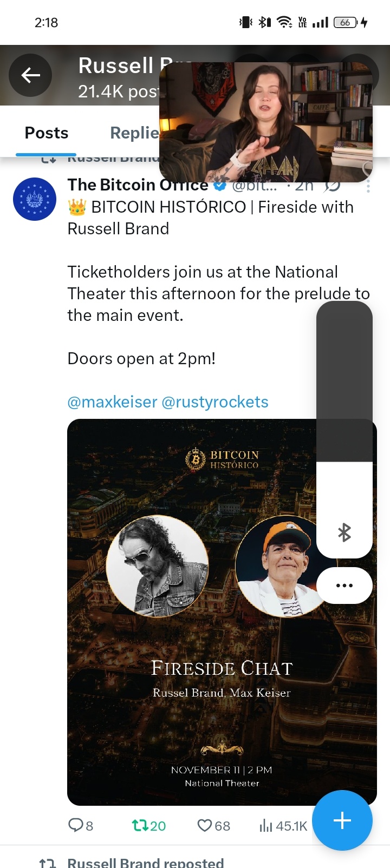The width and height of the screenshot is (390, 868).
Task: Switch to the Replies tab
Action: [134, 133]
